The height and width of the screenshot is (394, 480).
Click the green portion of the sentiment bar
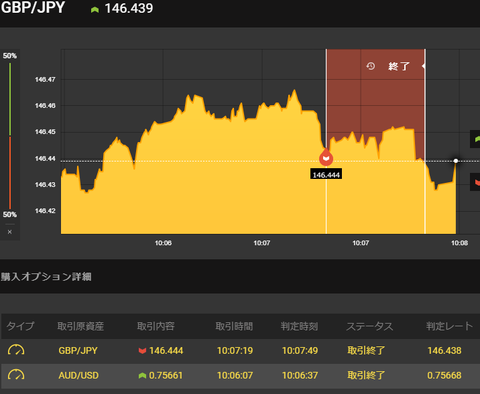10,99
